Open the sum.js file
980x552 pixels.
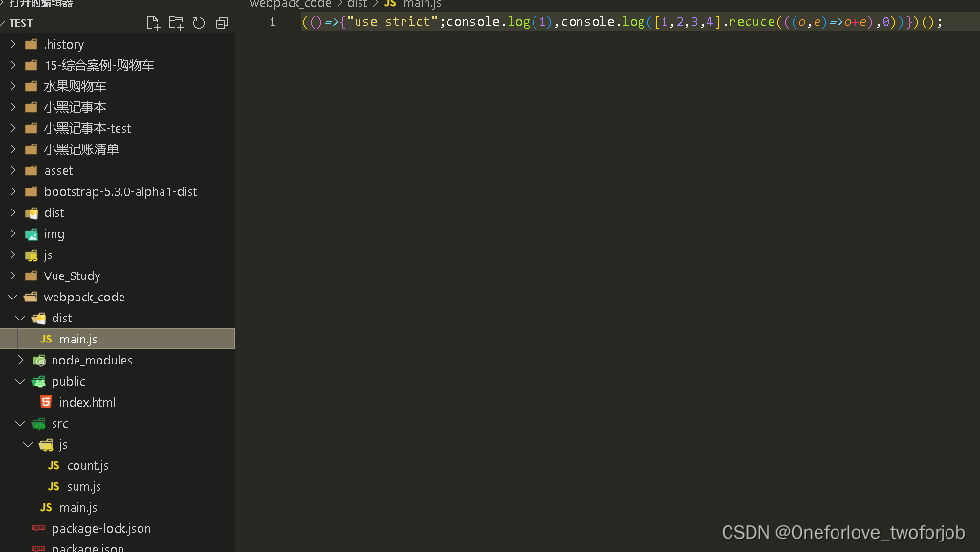[x=83, y=486]
